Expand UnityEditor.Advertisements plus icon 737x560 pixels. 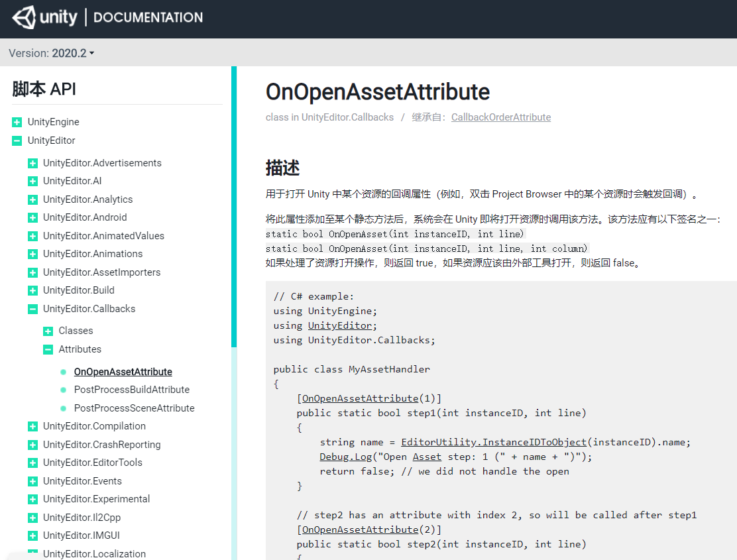tap(32, 163)
